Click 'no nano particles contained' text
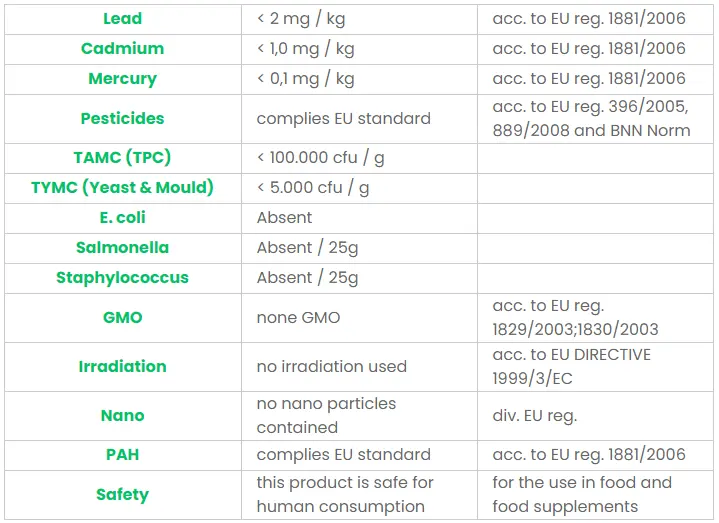This screenshot has height=523, width=719. (326, 415)
